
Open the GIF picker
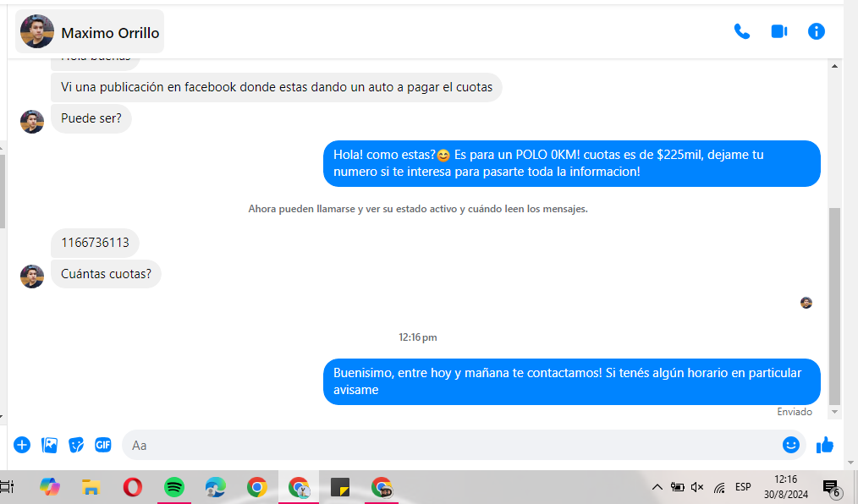coord(103,445)
